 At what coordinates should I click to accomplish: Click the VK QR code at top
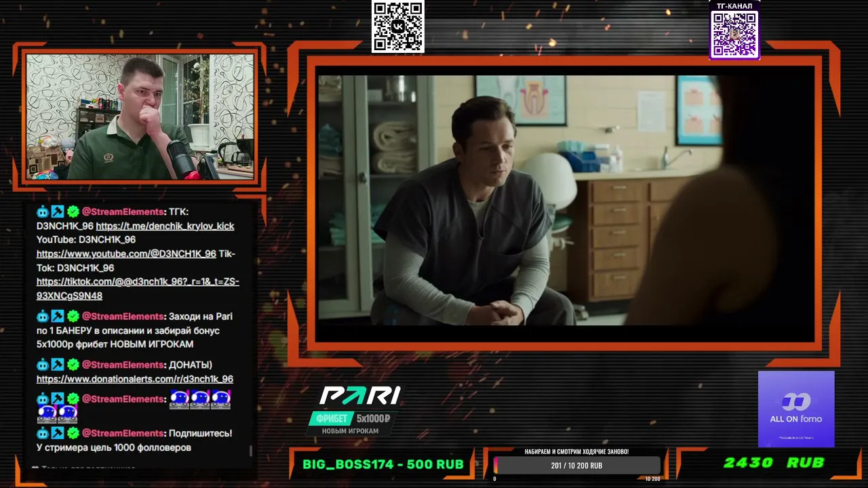pyautogui.click(x=398, y=26)
